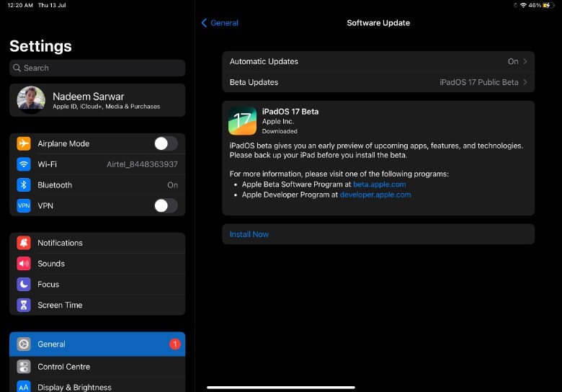
Task: Open Bluetooth settings row
Action: 97,185
